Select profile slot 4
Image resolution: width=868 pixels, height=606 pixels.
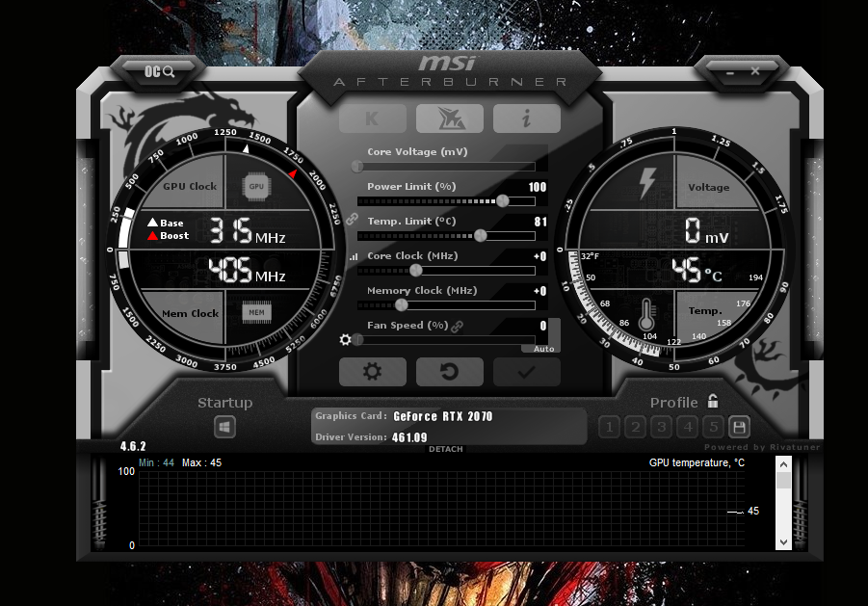pyautogui.click(x=688, y=427)
